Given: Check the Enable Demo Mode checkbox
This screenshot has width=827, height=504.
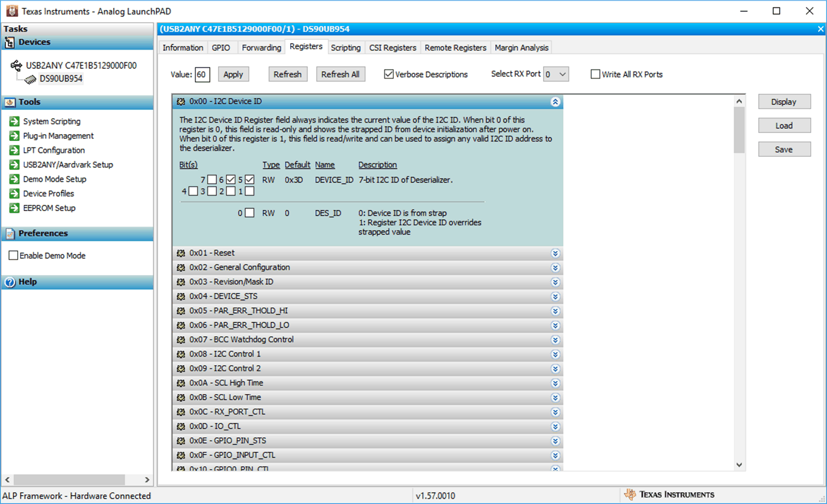Looking at the screenshot, I should coord(13,256).
